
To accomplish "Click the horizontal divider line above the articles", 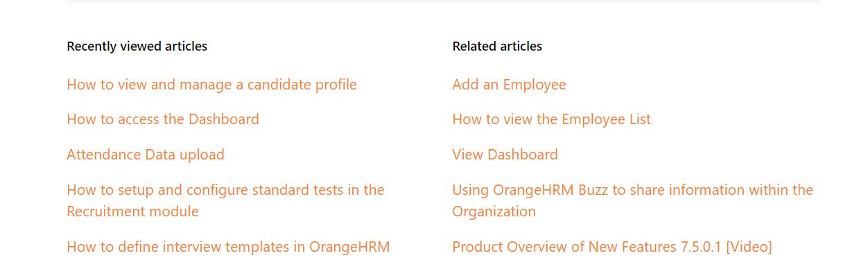I will [444, 1].
